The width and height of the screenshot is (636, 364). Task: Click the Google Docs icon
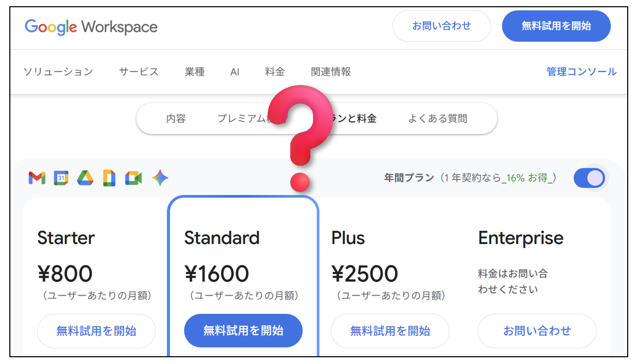coord(109,179)
